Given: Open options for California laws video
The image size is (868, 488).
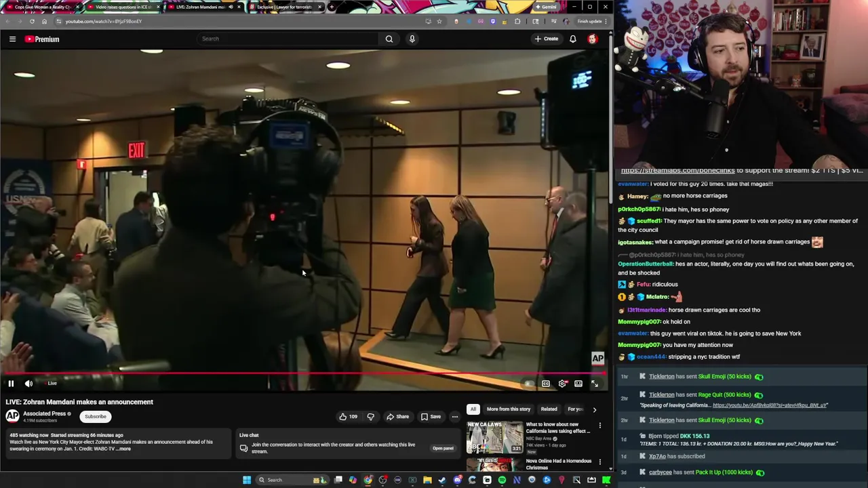Looking at the screenshot, I should click(599, 426).
